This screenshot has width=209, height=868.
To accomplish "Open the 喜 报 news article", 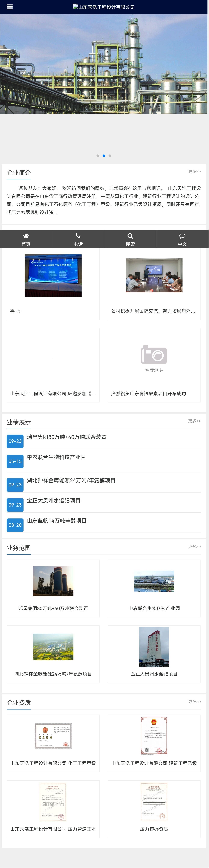I will tap(15, 311).
